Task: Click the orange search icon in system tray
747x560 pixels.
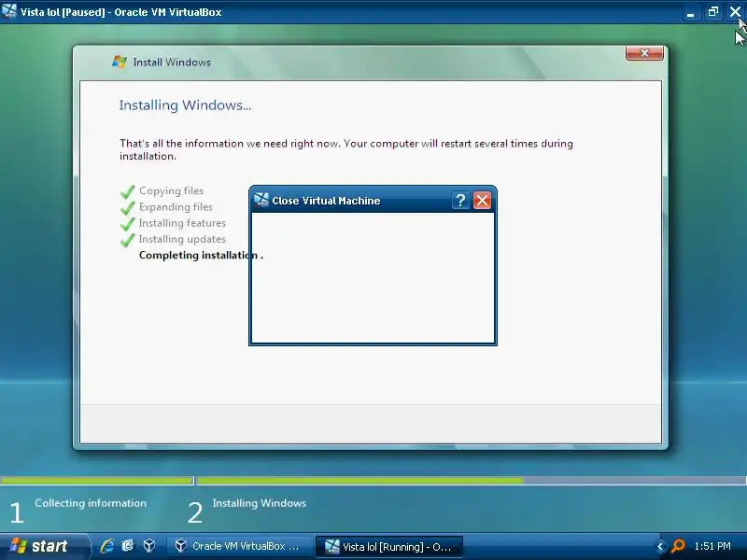Action: pos(677,546)
